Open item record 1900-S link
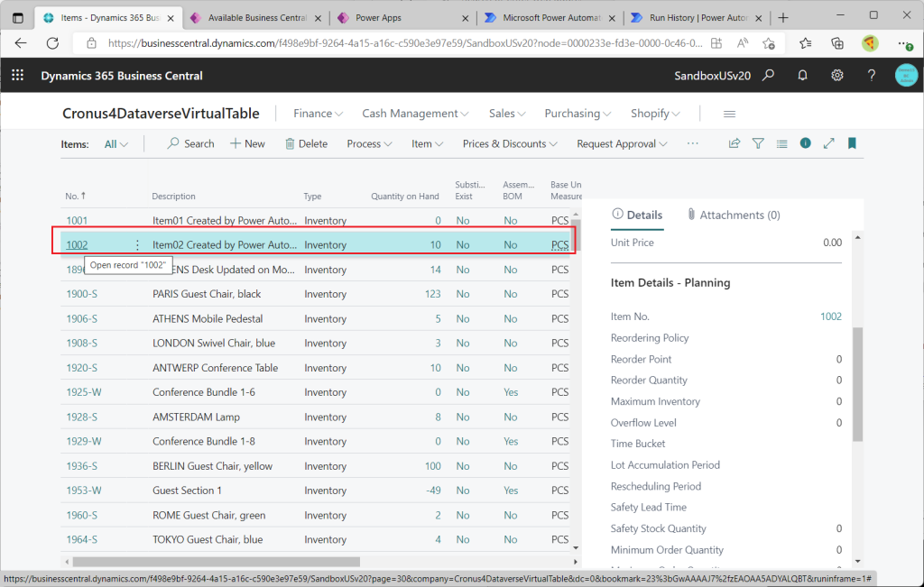 pos(81,294)
